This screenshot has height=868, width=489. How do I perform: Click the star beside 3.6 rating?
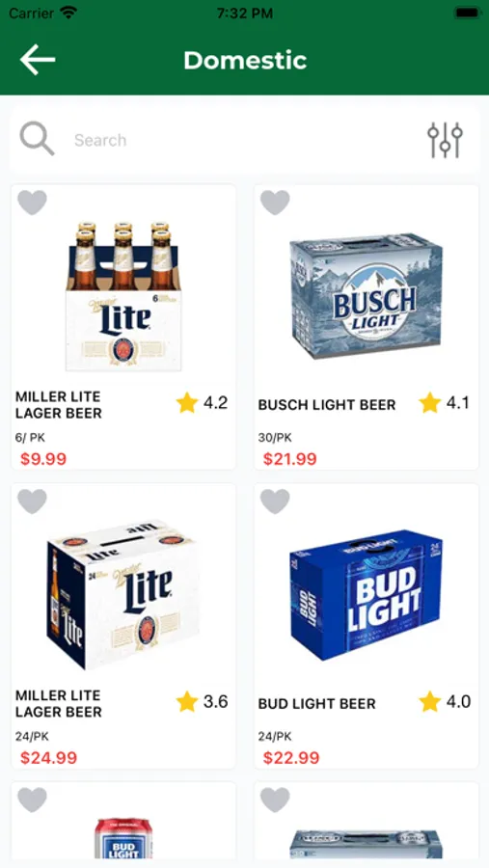[187, 701]
